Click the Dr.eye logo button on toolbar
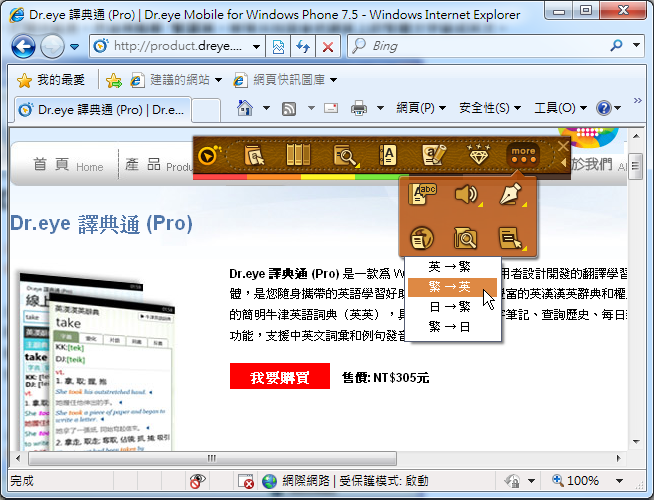 point(209,156)
